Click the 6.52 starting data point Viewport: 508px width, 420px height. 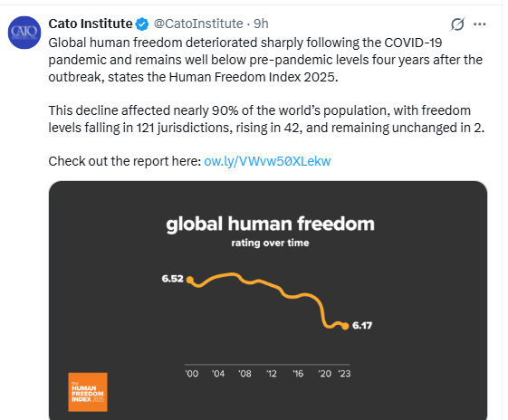point(190,280)
